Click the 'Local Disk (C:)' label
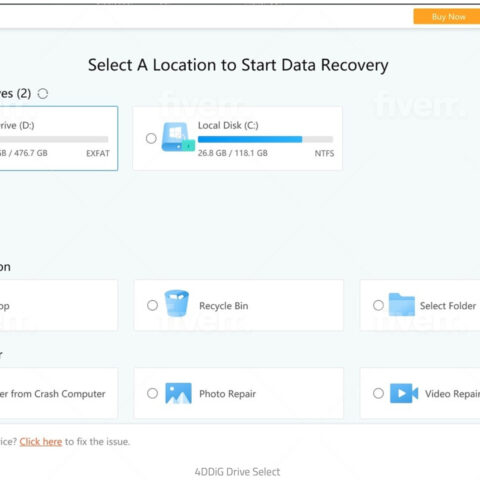The height and width of the screenshot is (480, 480). [x=228, y=125]
